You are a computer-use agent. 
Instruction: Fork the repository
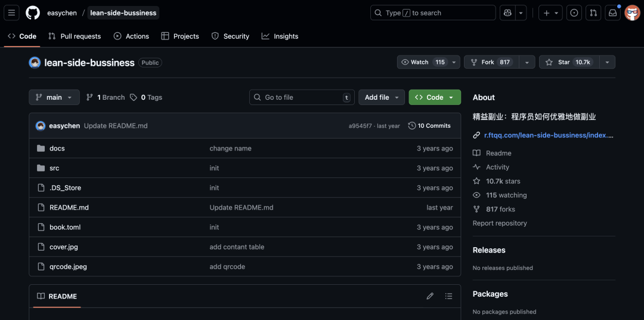(491, 62)
